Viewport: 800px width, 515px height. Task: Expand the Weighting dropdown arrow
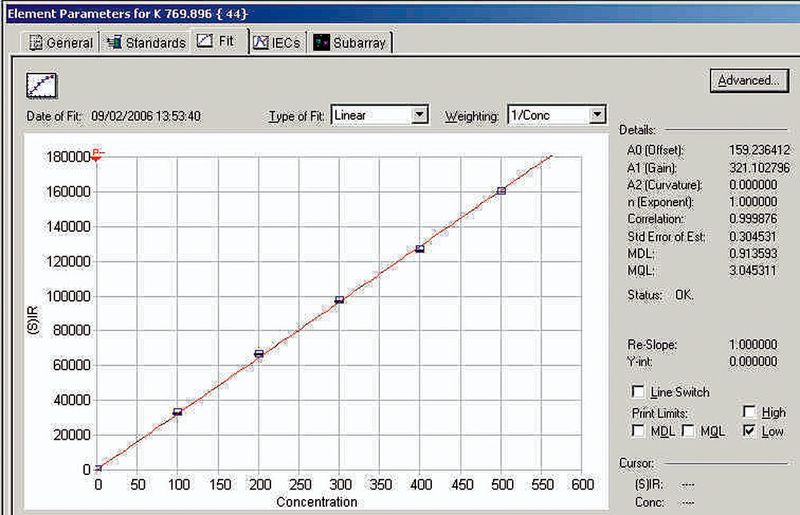[597, 114]
